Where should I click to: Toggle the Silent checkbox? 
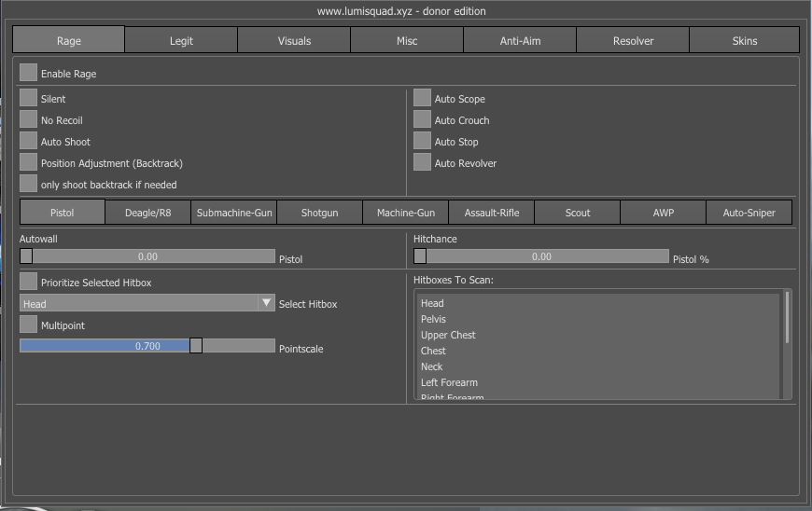coord(28,98)
